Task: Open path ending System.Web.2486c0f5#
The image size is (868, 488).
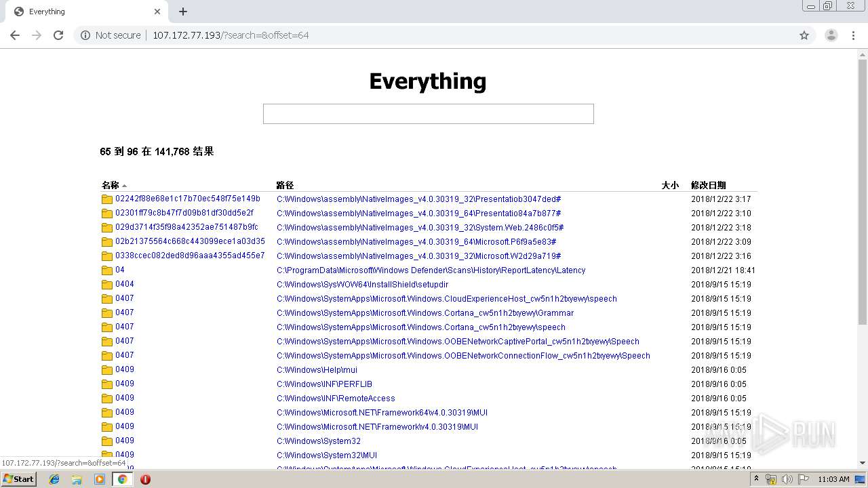Action: point(420,228)
